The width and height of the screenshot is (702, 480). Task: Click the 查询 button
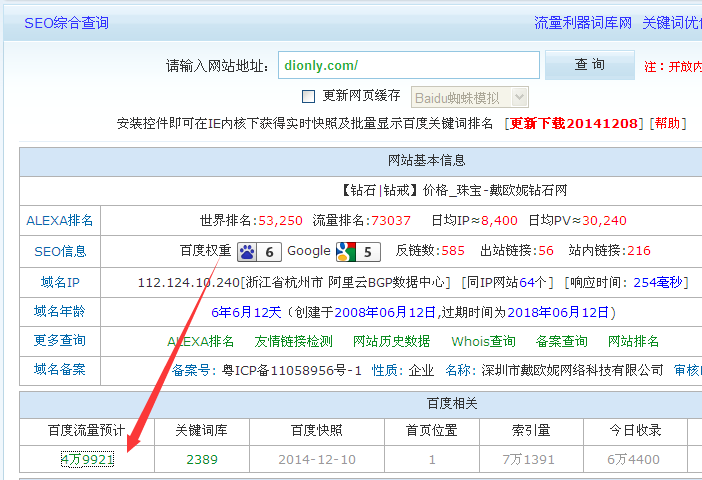coord(589,65)
